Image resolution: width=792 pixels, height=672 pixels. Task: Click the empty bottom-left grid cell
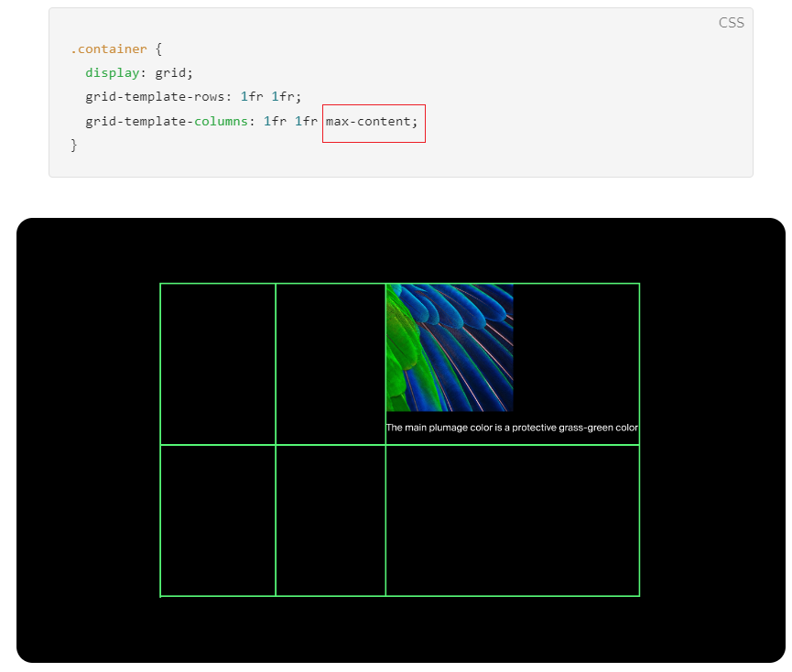click(x=218, y=520)
